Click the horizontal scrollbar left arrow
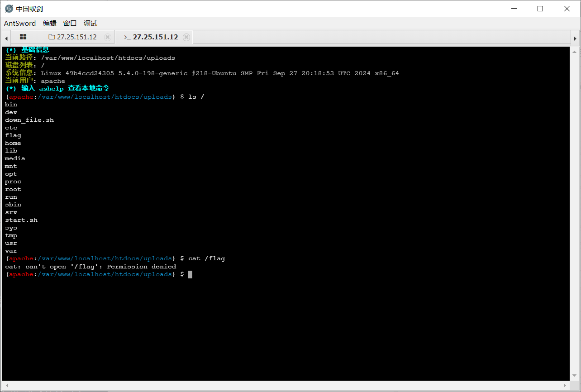 point(6,385)
